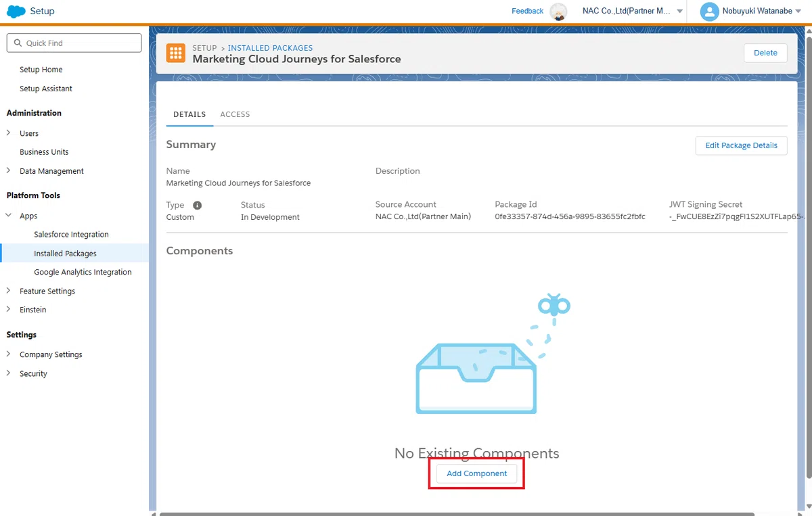Viewport: 812px width, 516px height.
Task: Expand the Company Settings chevron
Action: click(x=8, y=354)
